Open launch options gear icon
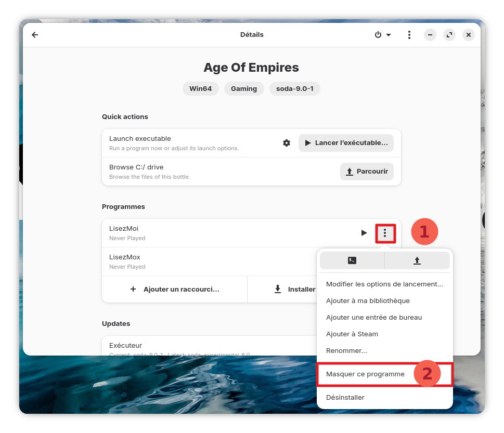Screen dimensions: 504x433 click(287, 143)
